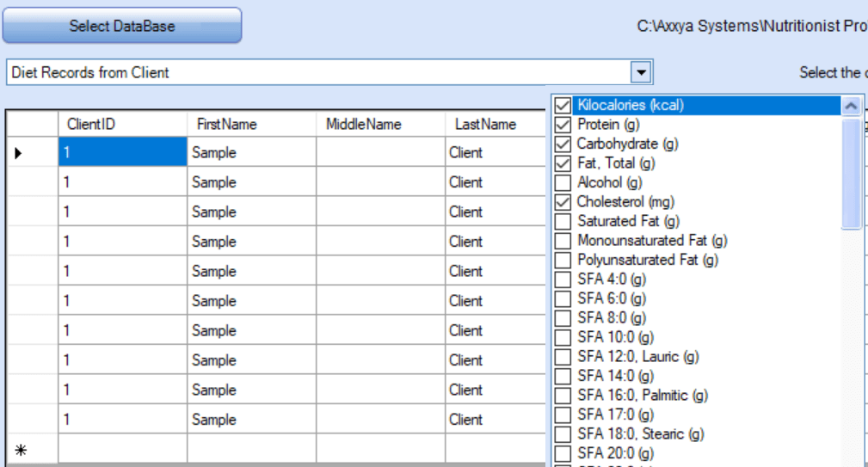Uncheck the Kilocalories (kcal) checkbox

(x=563, y=106)
